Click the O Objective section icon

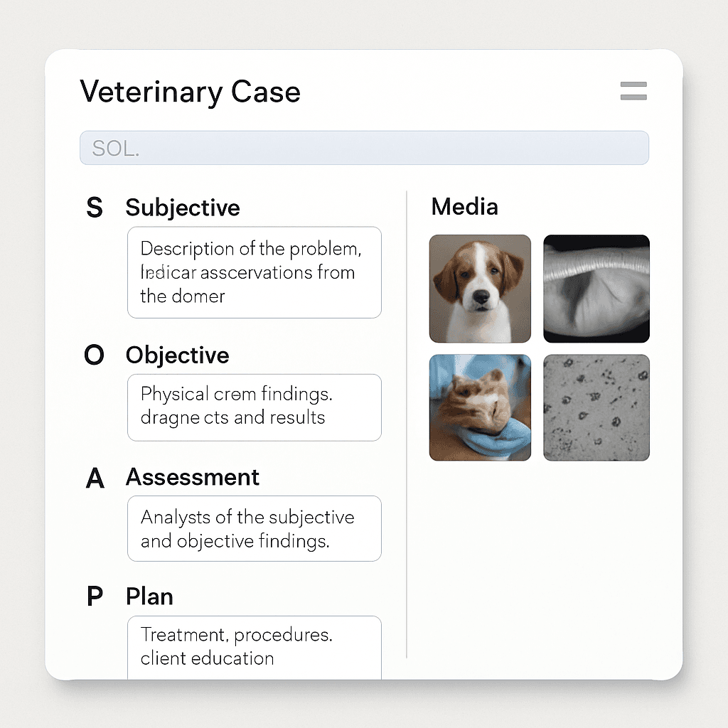tap(94, 355)
